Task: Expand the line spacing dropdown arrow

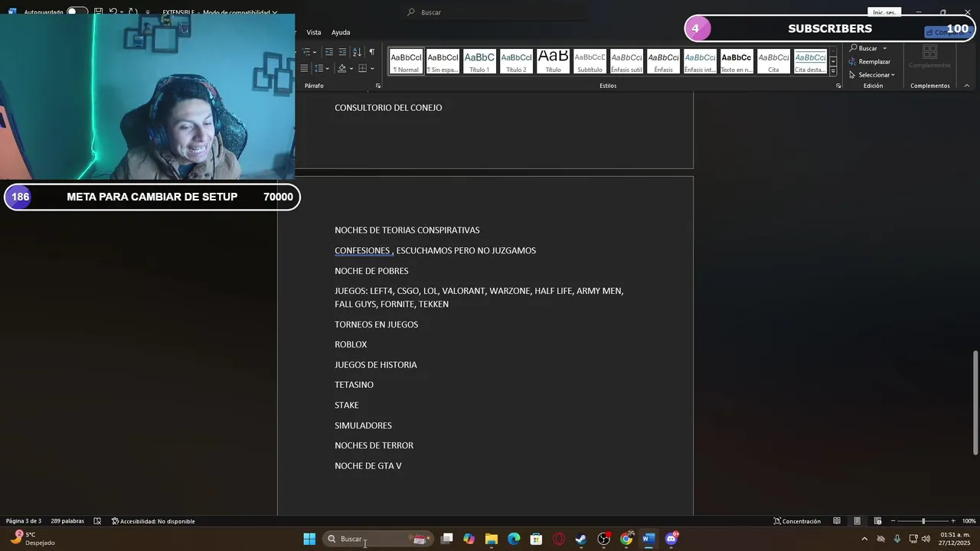Action: pos(328,69)
